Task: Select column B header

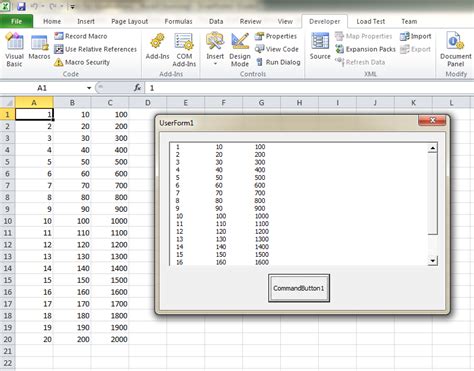Action: [x=72, y=103]
